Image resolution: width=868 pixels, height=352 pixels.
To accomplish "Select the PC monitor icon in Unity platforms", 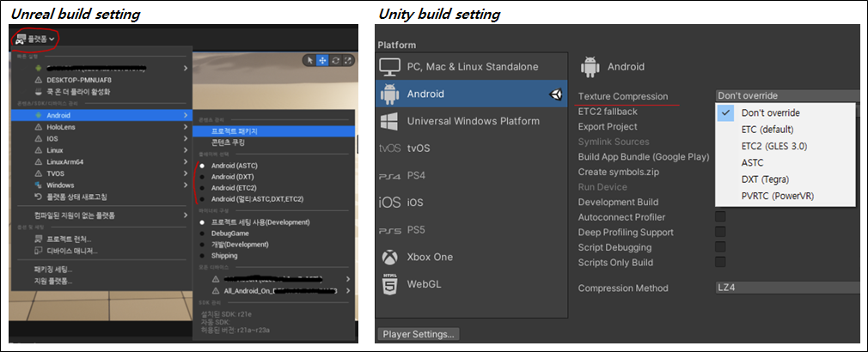I will coord(389,67).
